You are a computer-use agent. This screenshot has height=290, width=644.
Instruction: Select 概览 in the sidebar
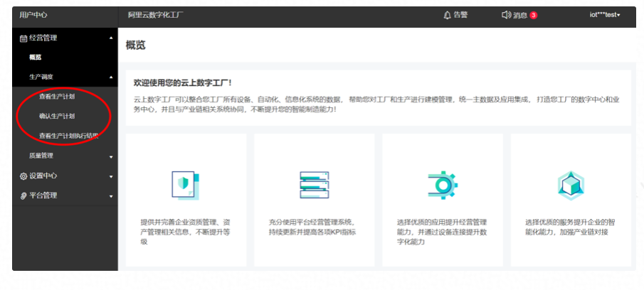36,58
